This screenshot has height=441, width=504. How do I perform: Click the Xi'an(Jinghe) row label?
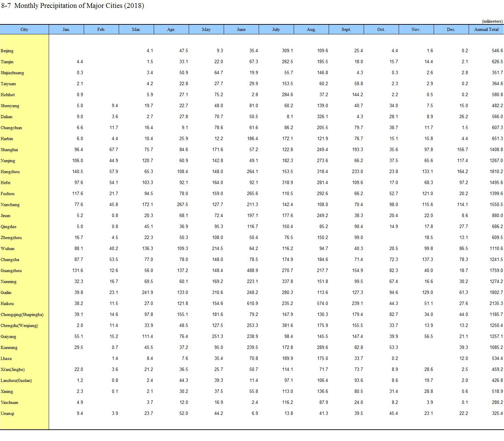[x=13, y=370]
